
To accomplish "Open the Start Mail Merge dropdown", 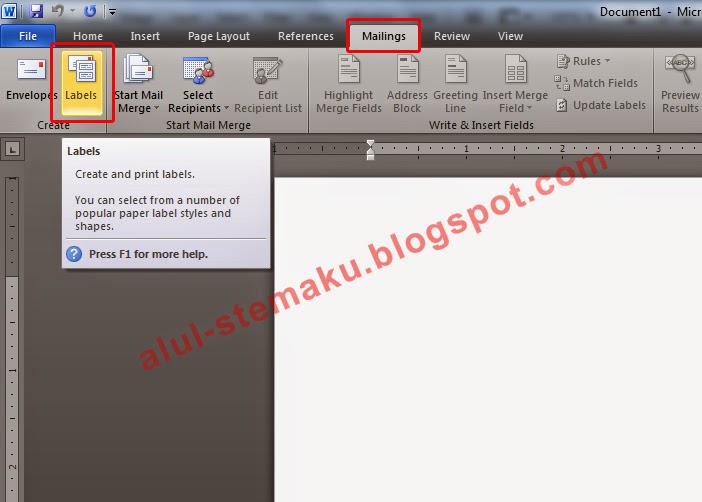I will click(138, 83).
